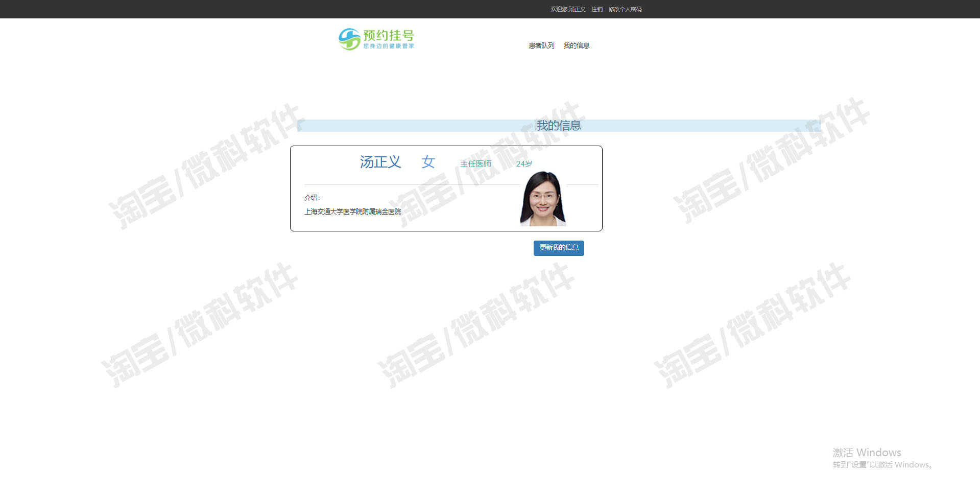
Task: Click the 介绍: label
Action: pyautogui.click(x=312, y=198)
